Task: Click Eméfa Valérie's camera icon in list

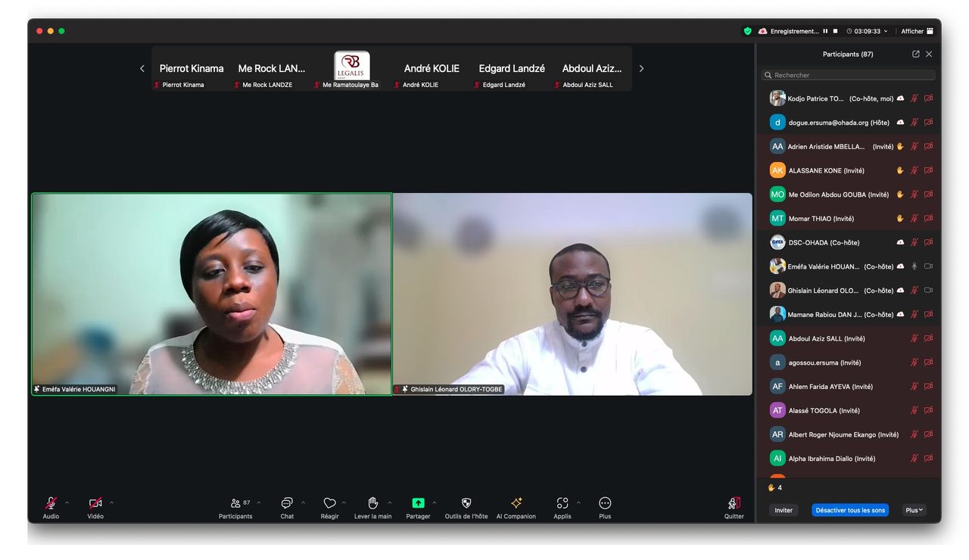Action: [929, 266]
